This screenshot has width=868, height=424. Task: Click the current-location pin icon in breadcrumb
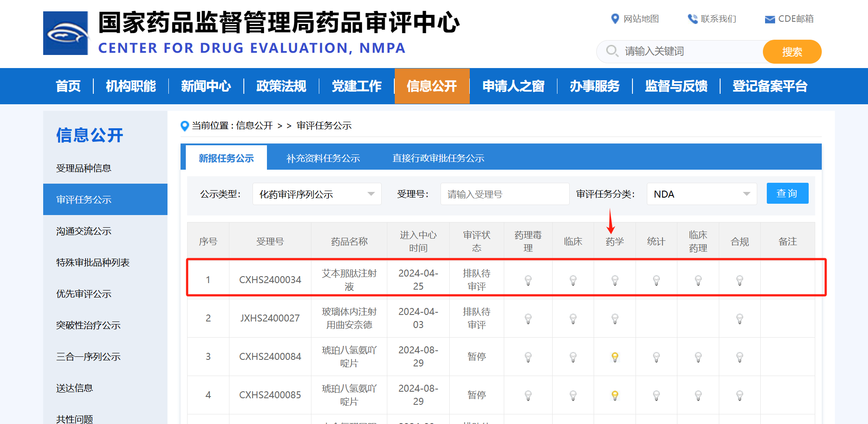(185, 126)
